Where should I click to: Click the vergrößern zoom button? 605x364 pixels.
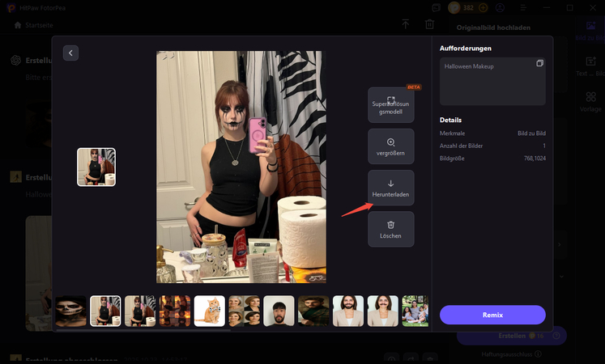click(x=391, y=146)
